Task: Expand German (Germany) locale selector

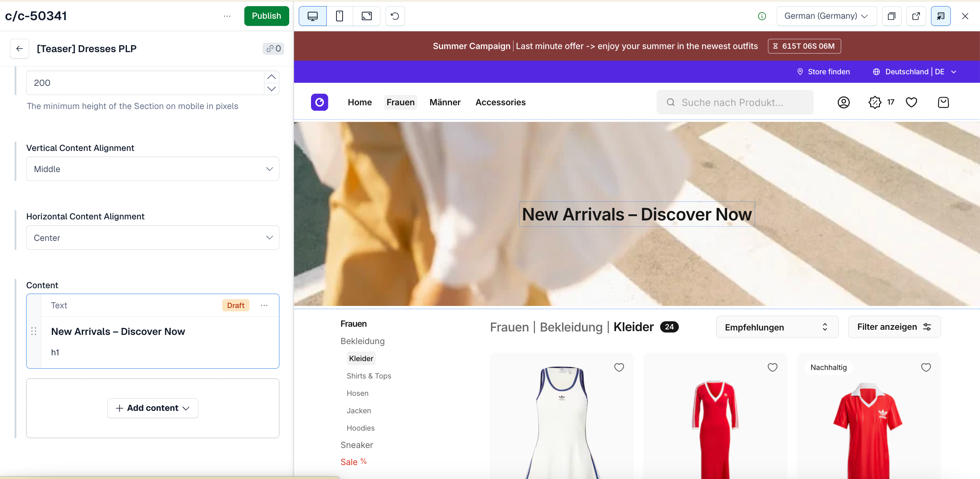Action: tap(826, 16)
